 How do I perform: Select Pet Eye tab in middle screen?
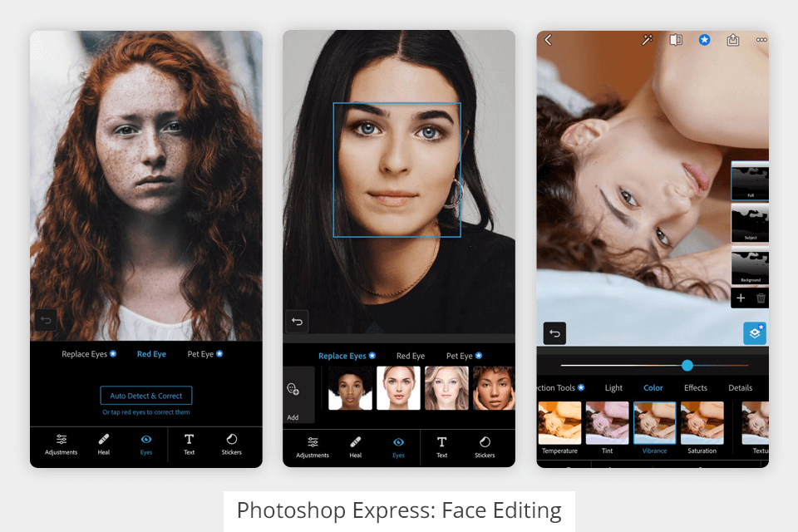[x=464, y=356]
